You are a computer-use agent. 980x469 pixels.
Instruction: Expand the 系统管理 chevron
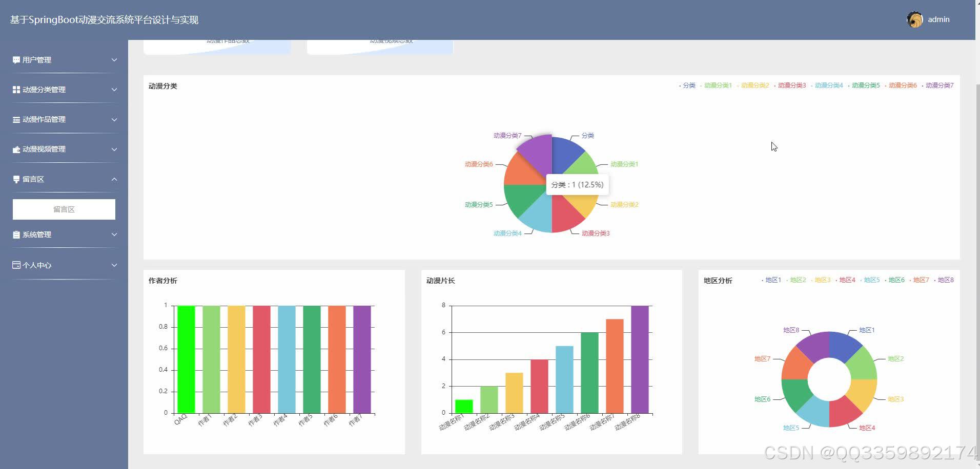point(114,234)
